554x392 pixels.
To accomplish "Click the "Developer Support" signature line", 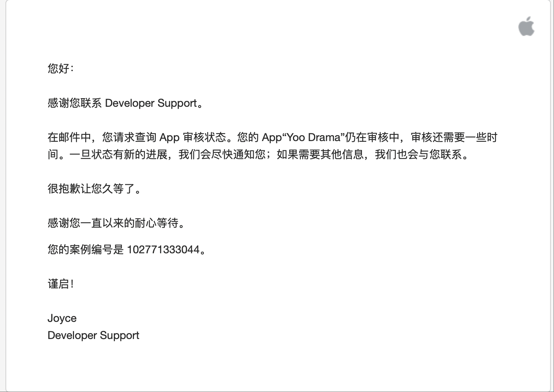I will (x=94, y=335).
